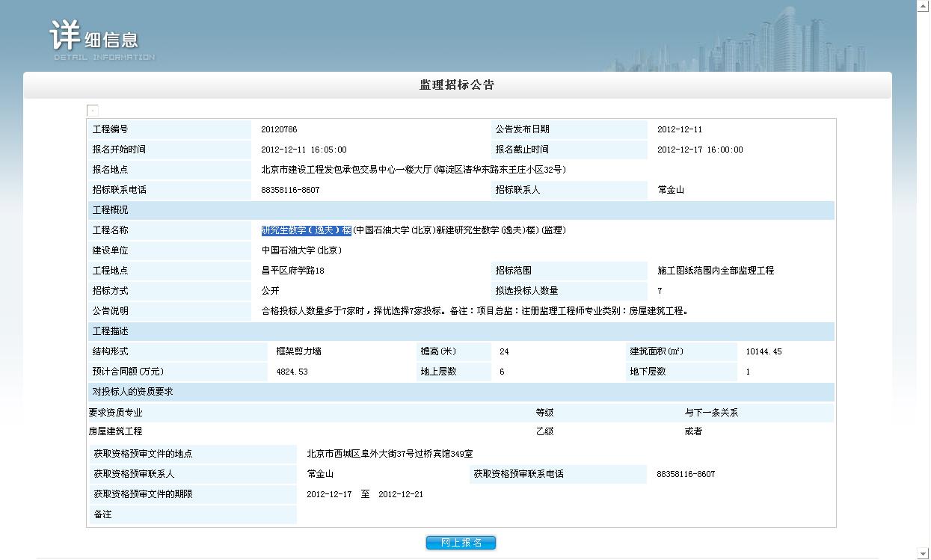Click the 建筑面积 value 10144.45
931x560 pixels.
pyautogui.click(x=763, y=351)
